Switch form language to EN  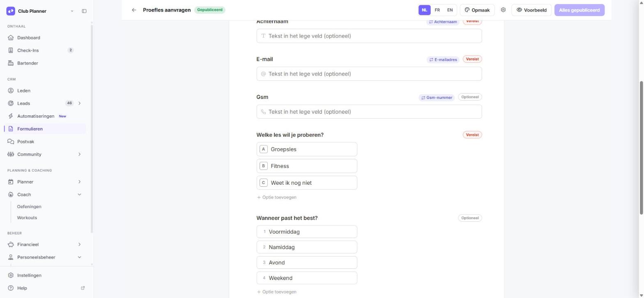click(x=450, y=10)
